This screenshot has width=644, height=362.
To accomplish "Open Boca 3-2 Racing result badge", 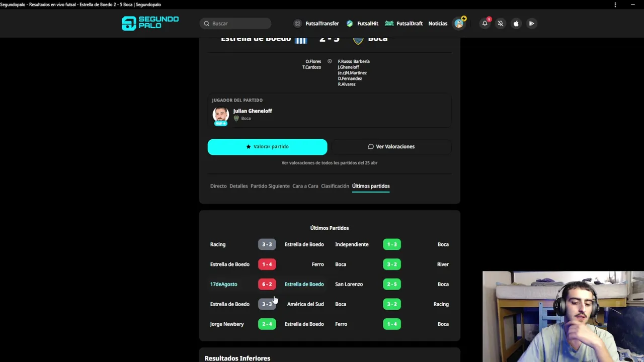I will tap(392, 304).
